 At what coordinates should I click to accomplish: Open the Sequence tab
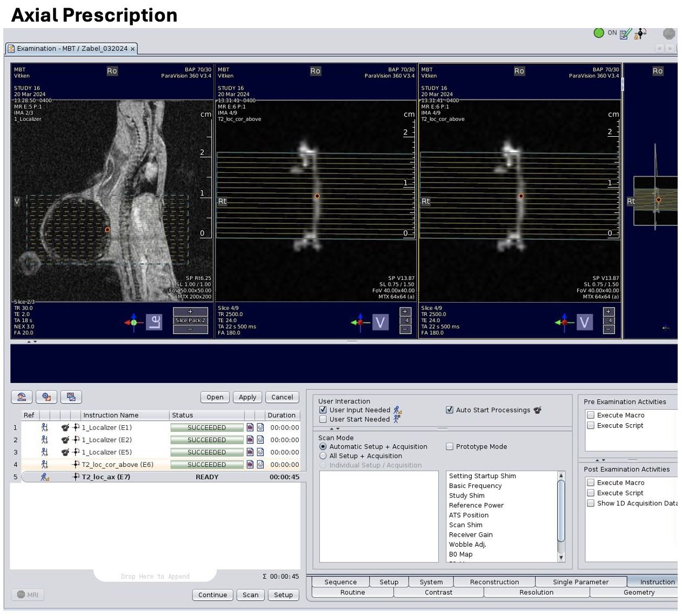(x=340, y=582)
